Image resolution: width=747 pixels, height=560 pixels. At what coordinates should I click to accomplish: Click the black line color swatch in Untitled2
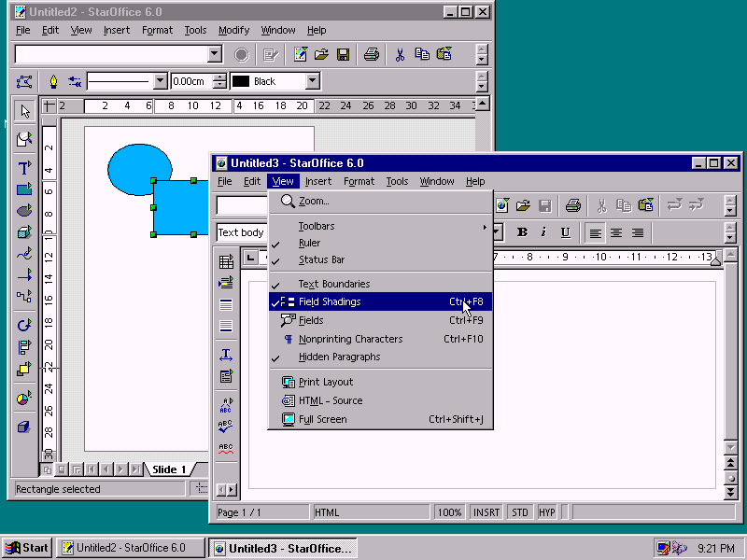click(x=241, y=81)
